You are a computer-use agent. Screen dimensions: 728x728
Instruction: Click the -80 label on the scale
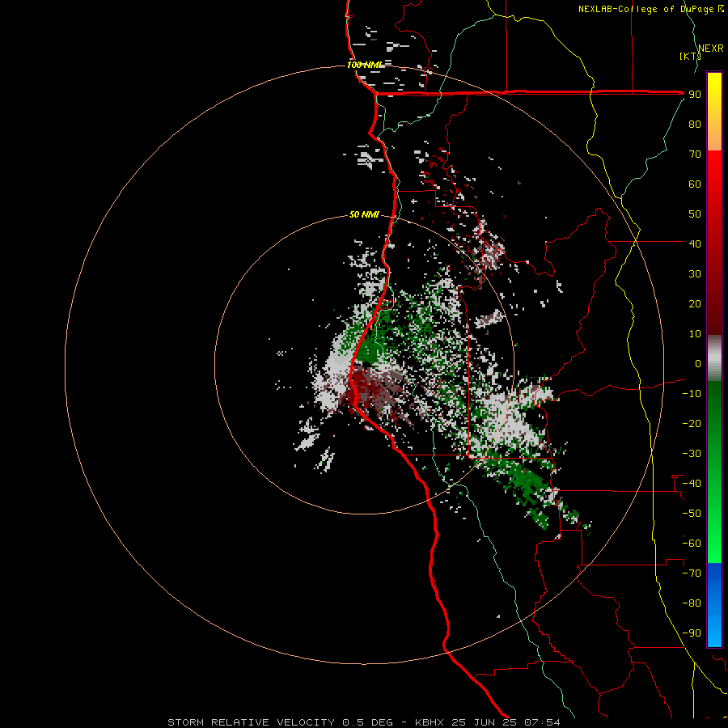click(692, 603)
